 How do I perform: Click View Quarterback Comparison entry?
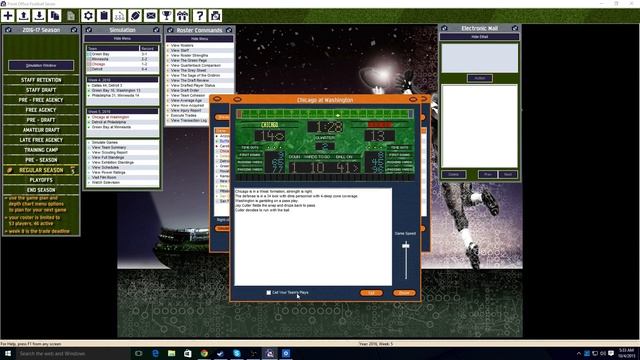(x=196, y=65)
